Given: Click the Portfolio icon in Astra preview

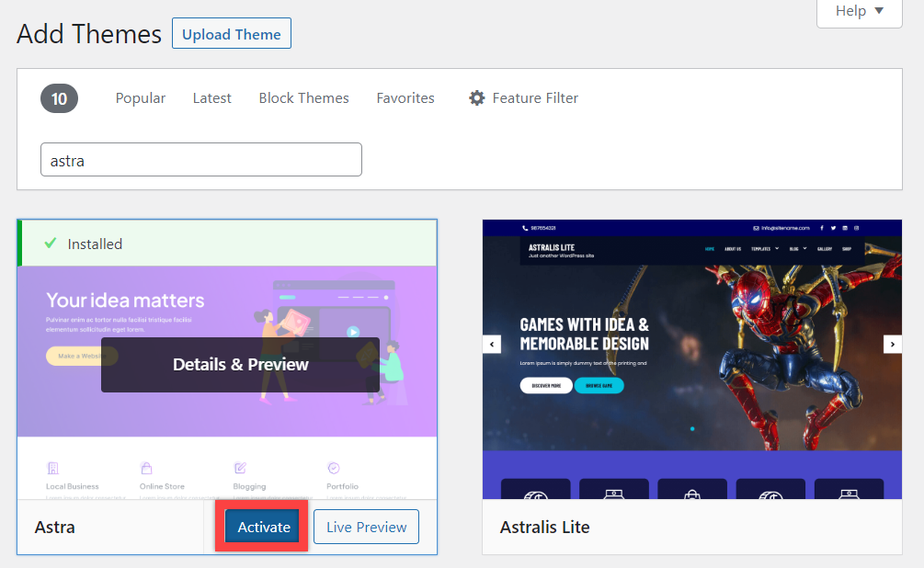Looking at the screenshot, I should coord(334,469).
